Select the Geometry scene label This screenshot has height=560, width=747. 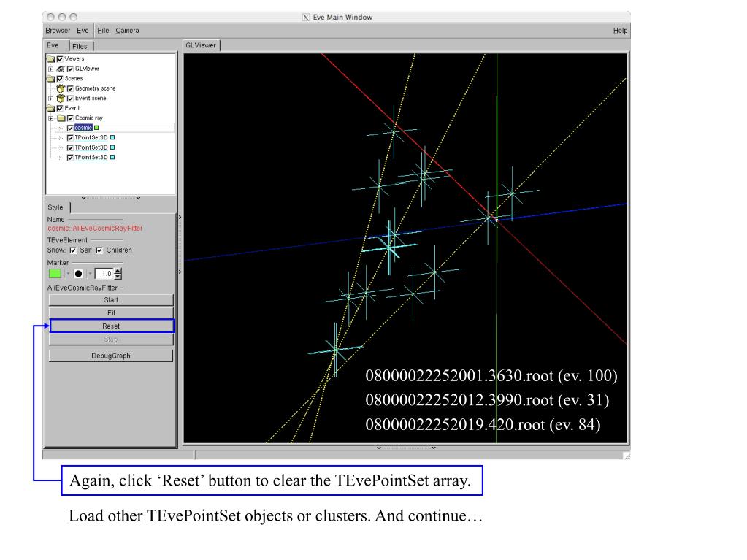point(95,88)
